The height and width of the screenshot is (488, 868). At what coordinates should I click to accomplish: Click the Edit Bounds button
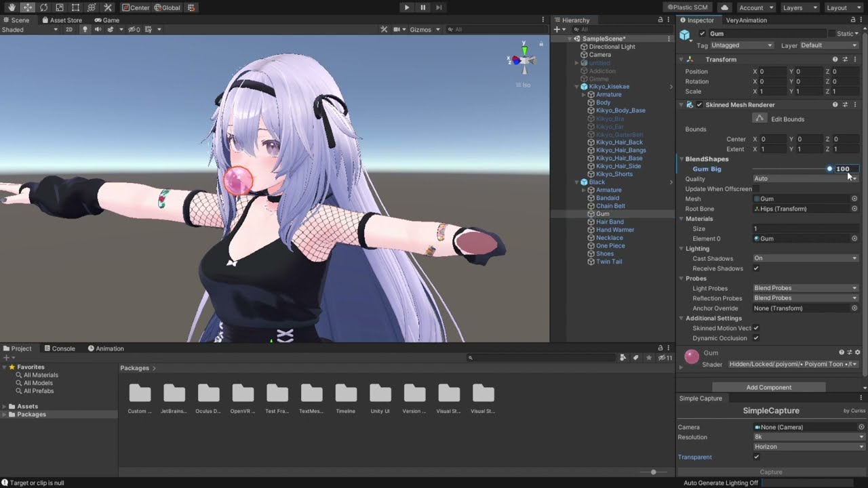759,119
